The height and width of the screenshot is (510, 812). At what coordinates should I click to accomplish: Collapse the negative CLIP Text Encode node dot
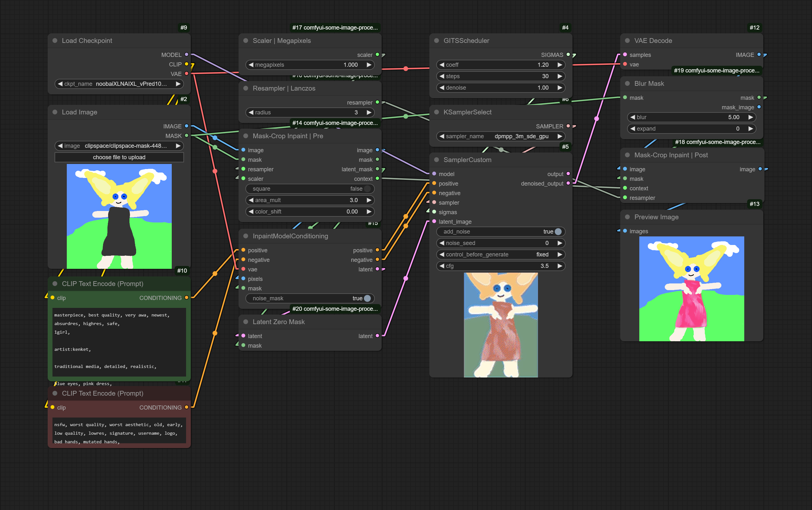(55, 393)
